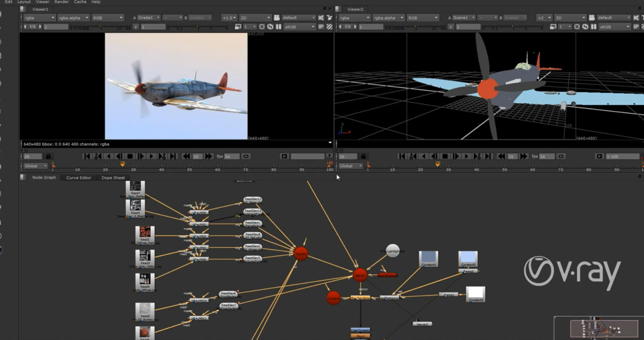Screen dimensions: 644x340
Task: Click the ROI icon in Viewer2's toolbar
Action: coord(577,27)
